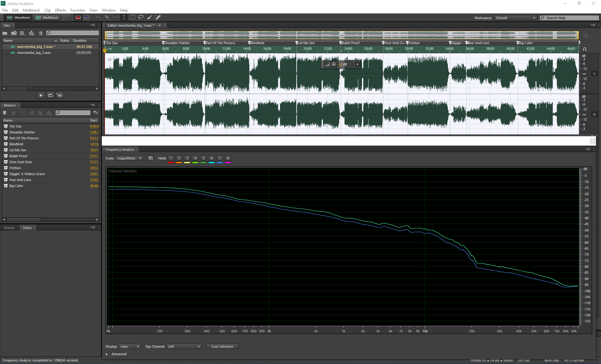This screenshot has width=601, height=364.
Task: Toggle marker details view in Markers panel
Action: click(96, 113)
